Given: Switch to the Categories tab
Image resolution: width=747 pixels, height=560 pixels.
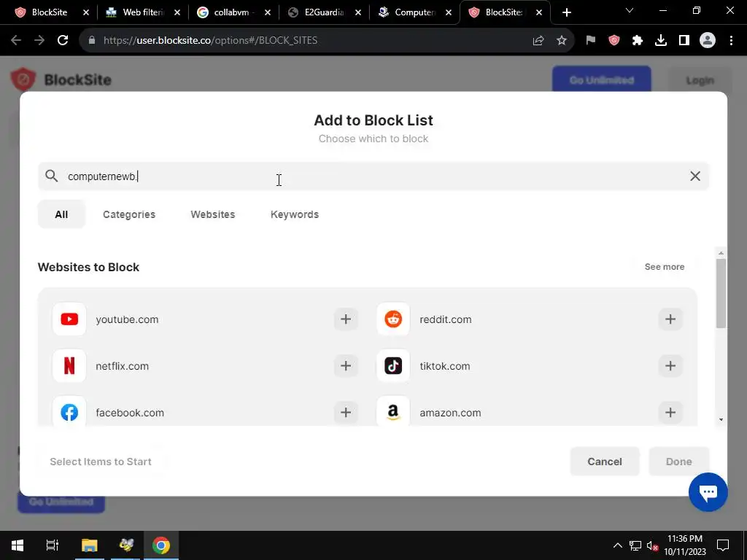Looking at the screenshot, I should [129, 214].
